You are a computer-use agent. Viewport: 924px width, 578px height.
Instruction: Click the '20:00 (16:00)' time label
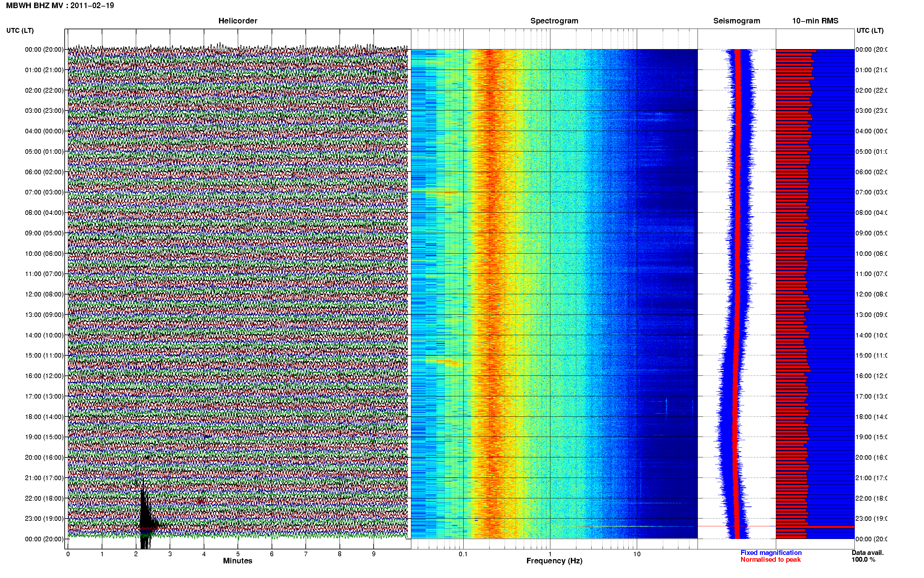pos(44,457)
